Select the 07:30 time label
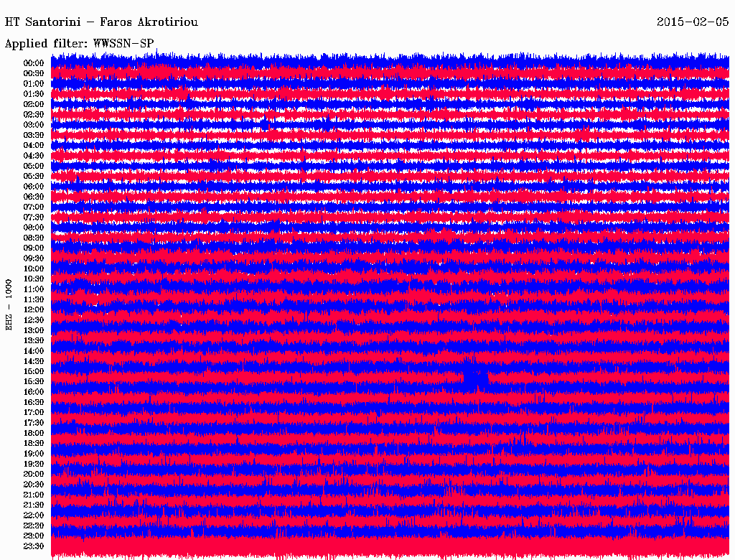The image size is (735, 560). pyautogui.click(x=33, y=218)
